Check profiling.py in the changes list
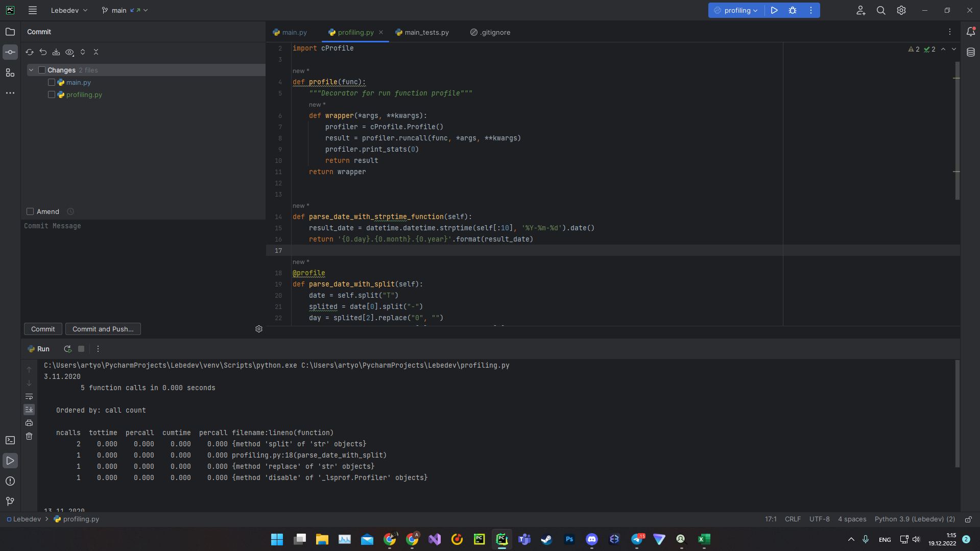Screen dimensions: 980x551 [51, 94]
